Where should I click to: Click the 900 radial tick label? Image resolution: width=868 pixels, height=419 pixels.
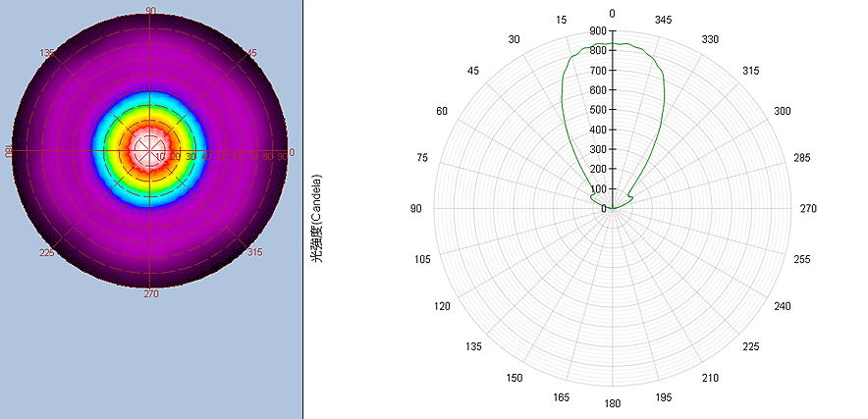[x=597, y=31]
